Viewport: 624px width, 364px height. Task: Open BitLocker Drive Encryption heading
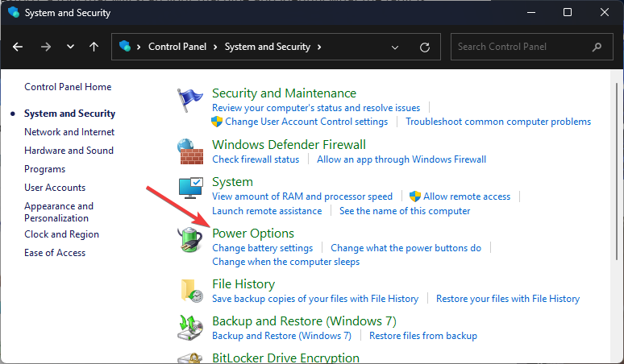coord(285,358)
